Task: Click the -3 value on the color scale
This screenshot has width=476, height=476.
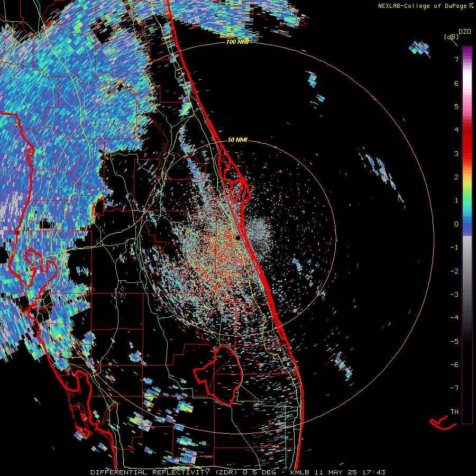Action: 454,295
